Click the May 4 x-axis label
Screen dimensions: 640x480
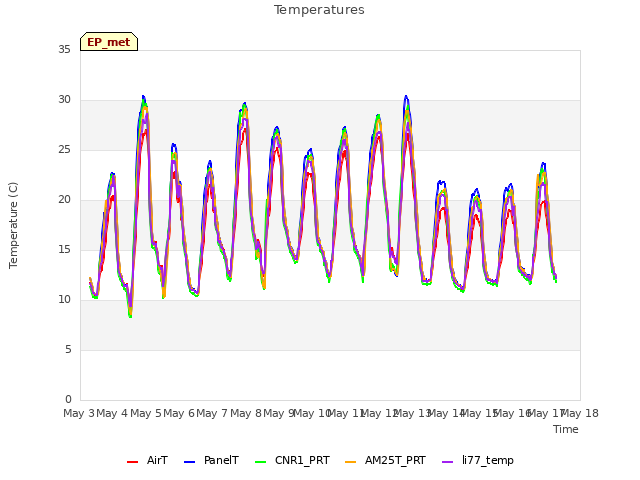(x=112, y=413)
